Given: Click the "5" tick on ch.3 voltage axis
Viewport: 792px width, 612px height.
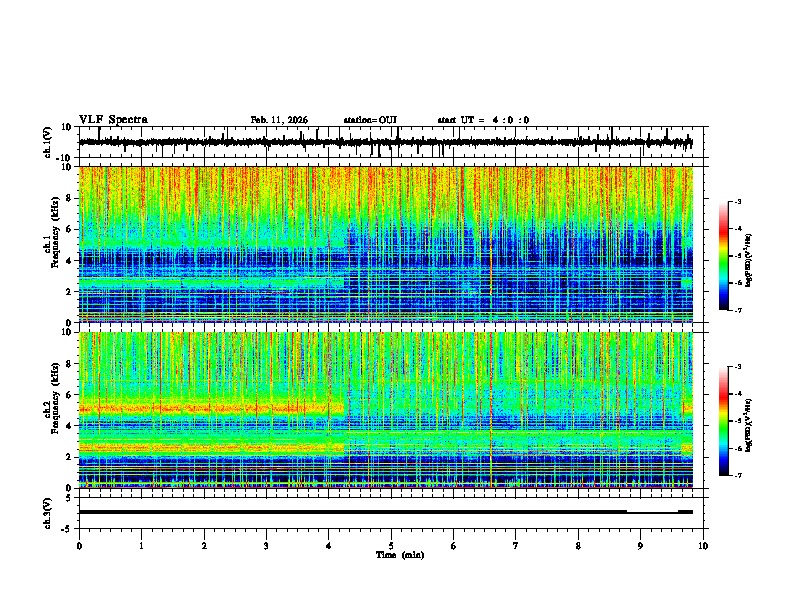Looking at the screenshot, I should (x=69, y=497).
